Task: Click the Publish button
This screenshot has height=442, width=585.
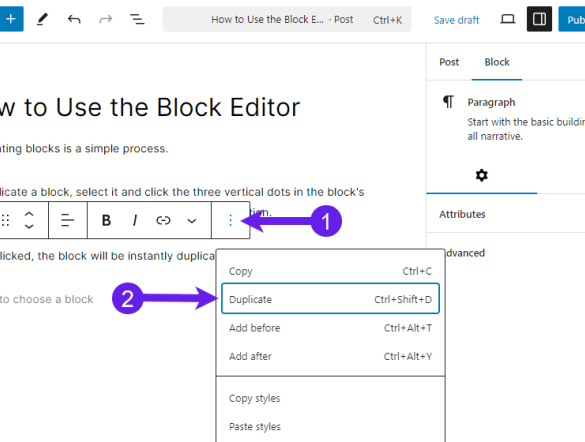Action: (x=572, y=19)
